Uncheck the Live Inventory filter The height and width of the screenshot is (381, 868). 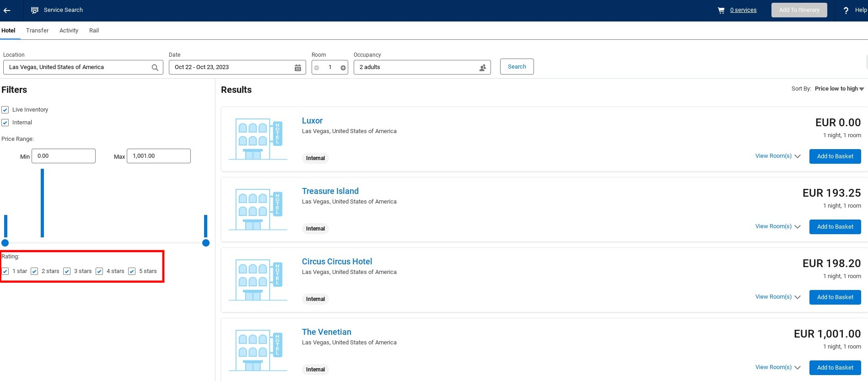pos(5,110)
